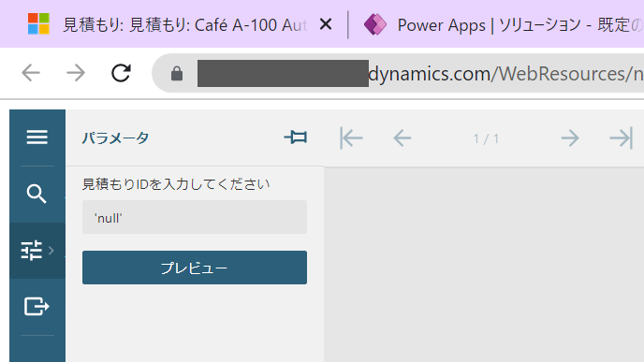Screen dimensions: 644x362
Task: Jump to last report page
Action: coord(621,138)
